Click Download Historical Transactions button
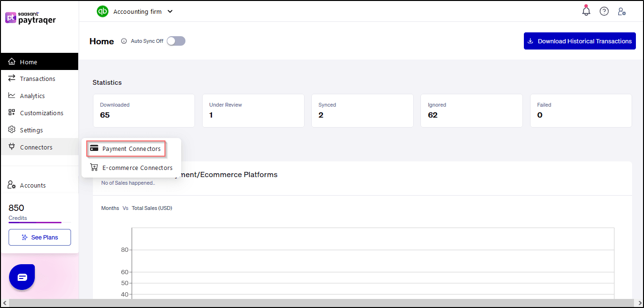Viewport: 644px width, 308px height. pyautogui.click(x=579, y=41)
